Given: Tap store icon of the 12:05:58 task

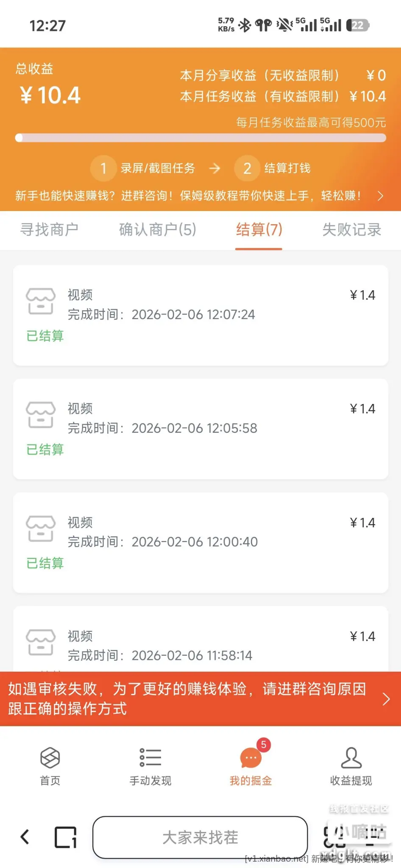Looking at the screenshot, I should pos(41,415).
